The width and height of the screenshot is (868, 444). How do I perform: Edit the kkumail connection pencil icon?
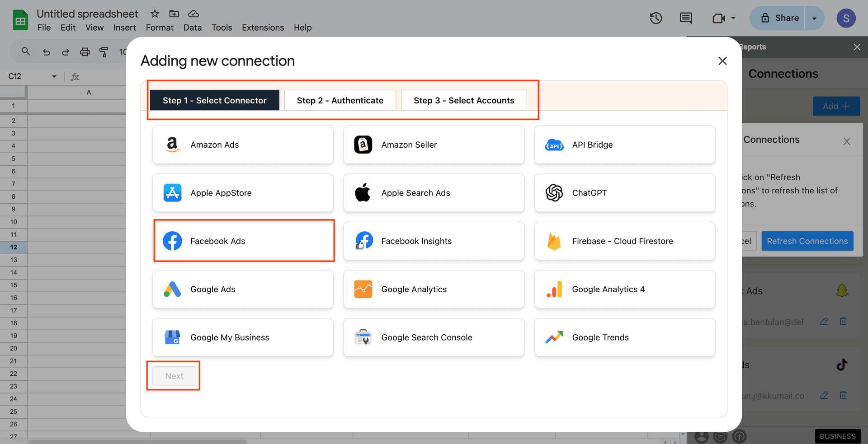click(824, 395)
